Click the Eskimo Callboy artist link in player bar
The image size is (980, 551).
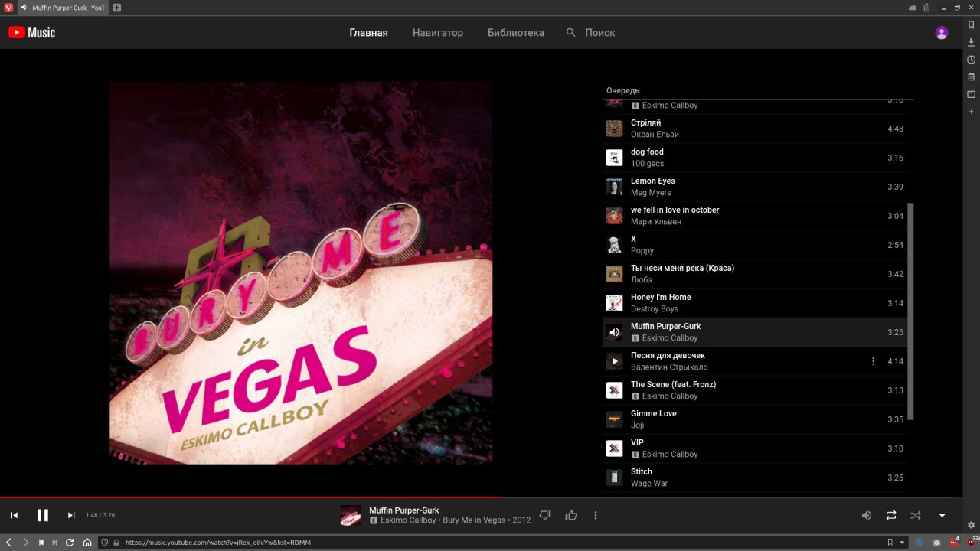tap(408, 520)
